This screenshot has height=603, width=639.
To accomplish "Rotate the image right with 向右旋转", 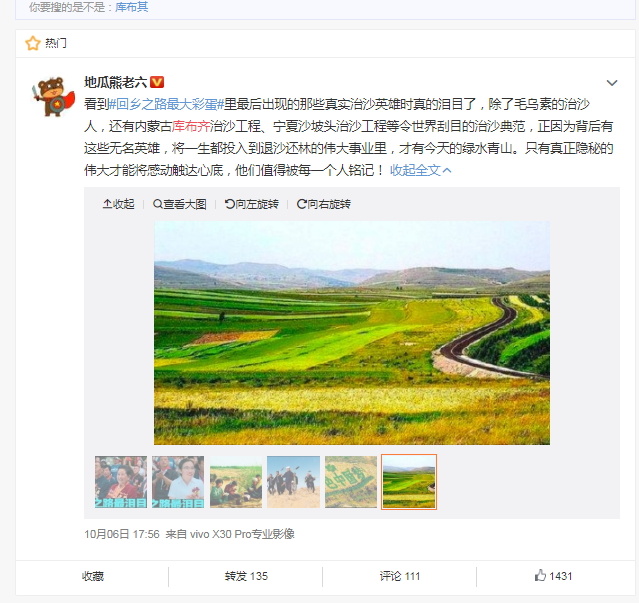I will (x=324, y=204).
